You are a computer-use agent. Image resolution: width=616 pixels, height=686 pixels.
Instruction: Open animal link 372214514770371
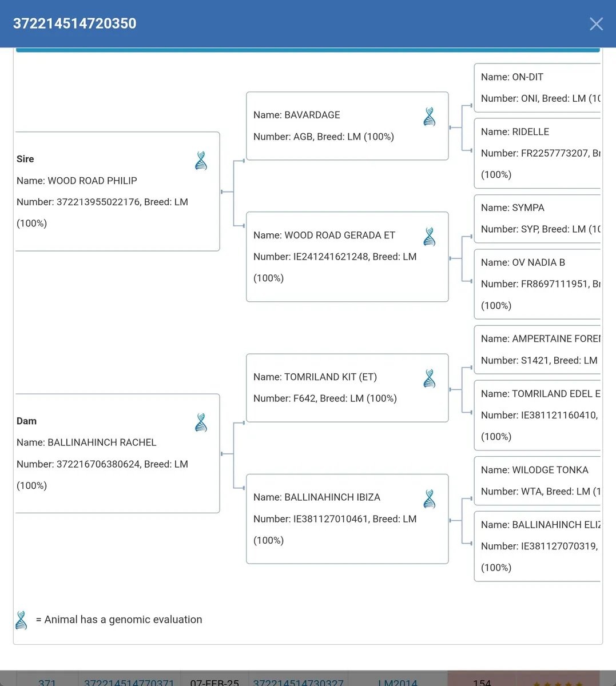tap(129, 683)
